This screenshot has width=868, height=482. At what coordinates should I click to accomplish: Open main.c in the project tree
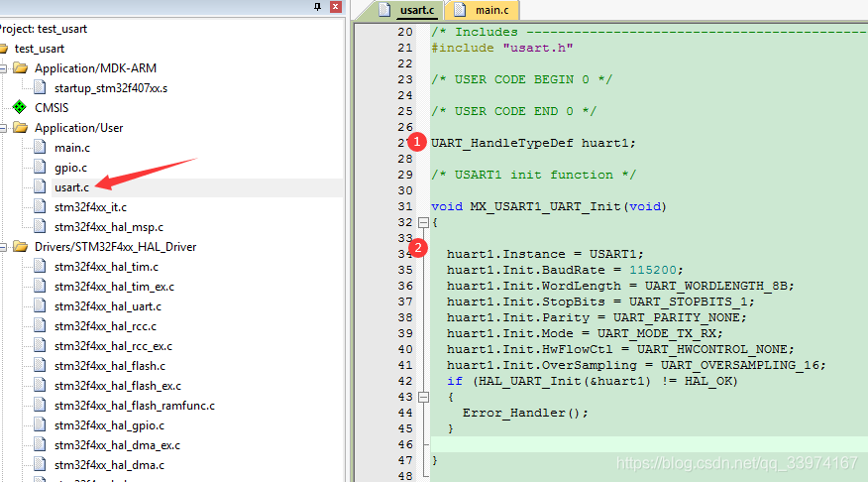pyautogui.click(x=72, y=147)
